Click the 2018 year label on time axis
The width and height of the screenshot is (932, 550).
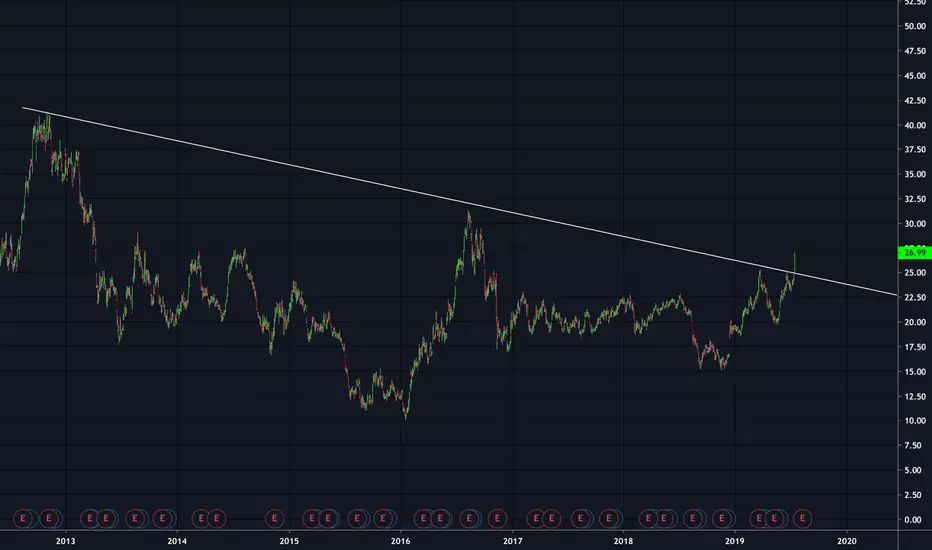point(624,541)
